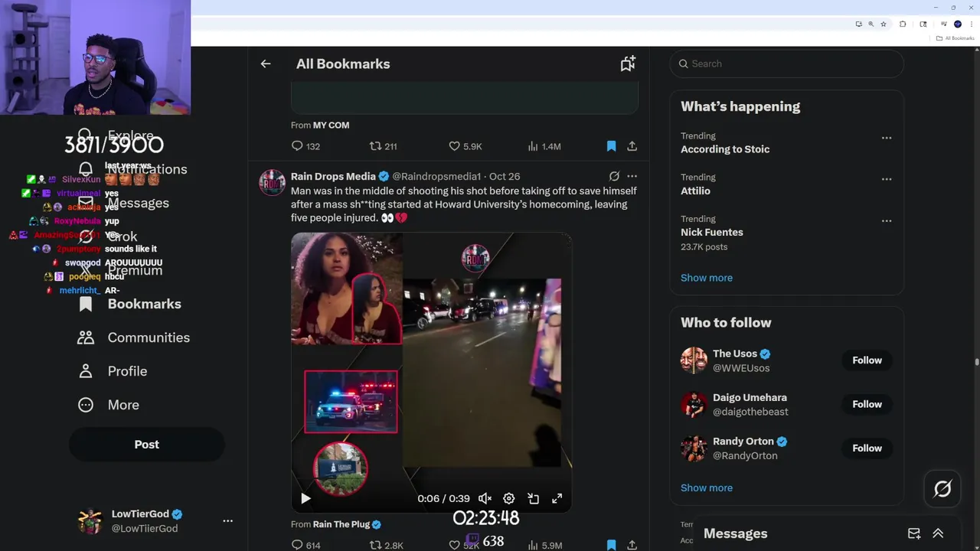Remove bookmark on Rain Drops Media post

(x=611, y=545)
